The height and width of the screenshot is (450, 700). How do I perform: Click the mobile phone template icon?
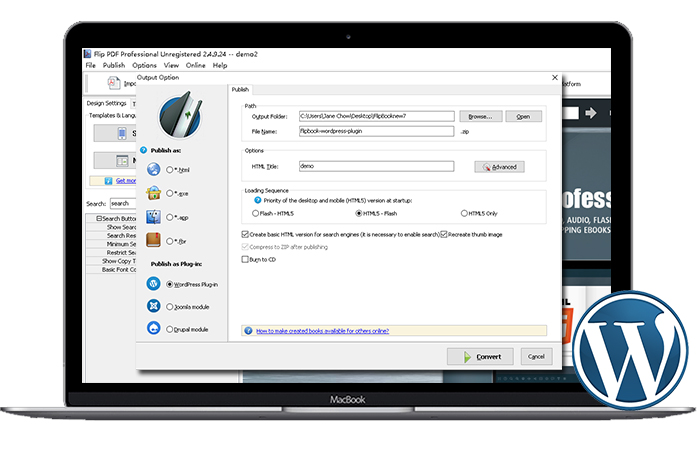pos(122,133)
